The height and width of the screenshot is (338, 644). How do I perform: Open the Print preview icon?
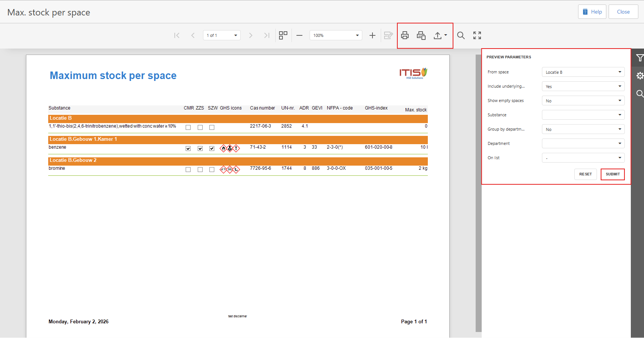421,35
